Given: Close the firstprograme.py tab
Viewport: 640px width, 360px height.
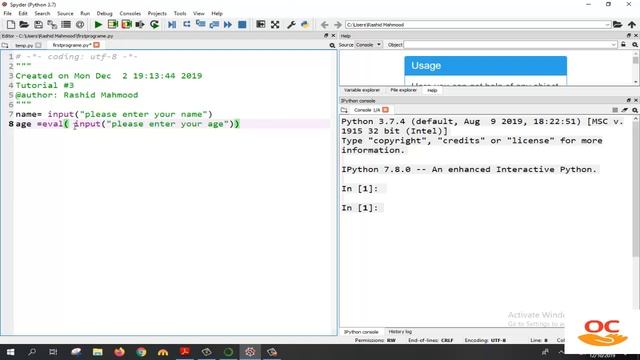Looking at the screenshot, I should pyautogui.click(x=96, y=45).
